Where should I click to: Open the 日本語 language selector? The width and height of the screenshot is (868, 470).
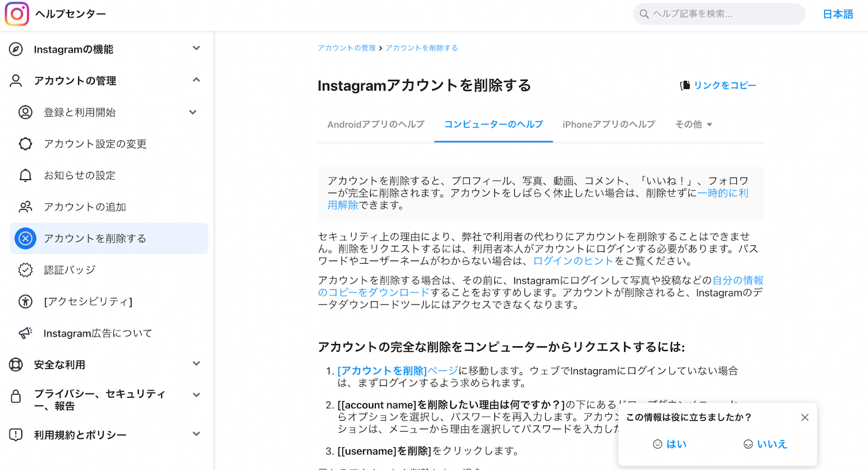point(838,14)
